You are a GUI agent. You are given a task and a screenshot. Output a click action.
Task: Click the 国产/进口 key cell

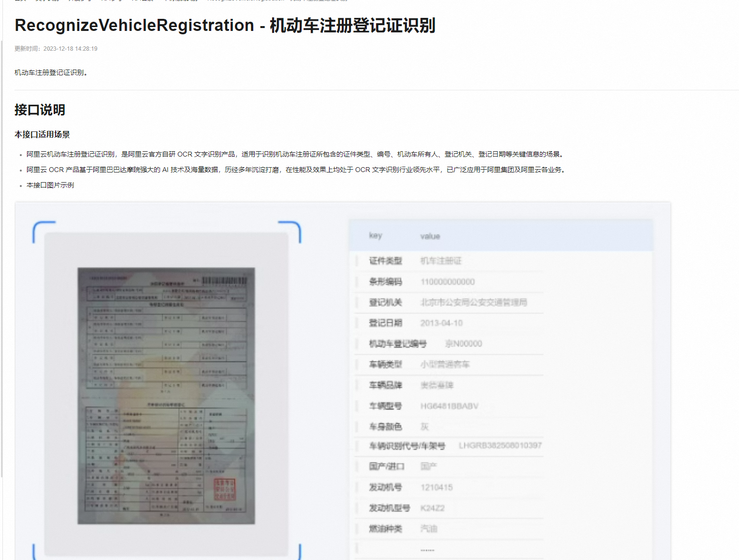pos(387,466)
